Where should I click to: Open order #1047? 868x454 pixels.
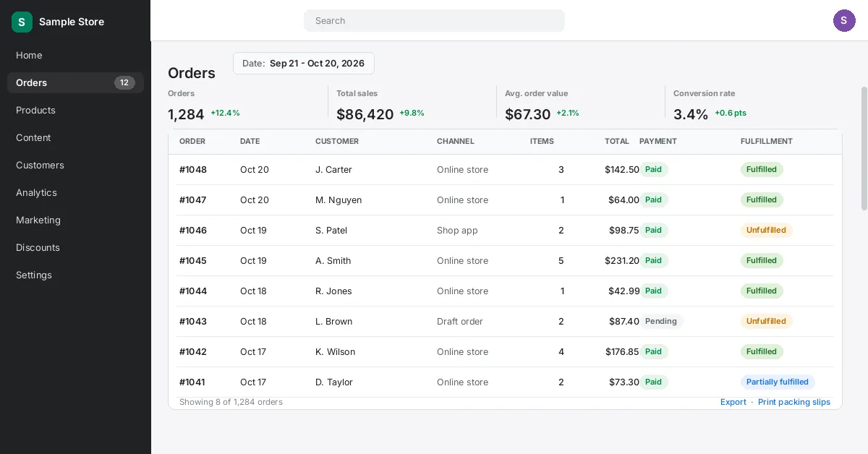coord(193,200)
